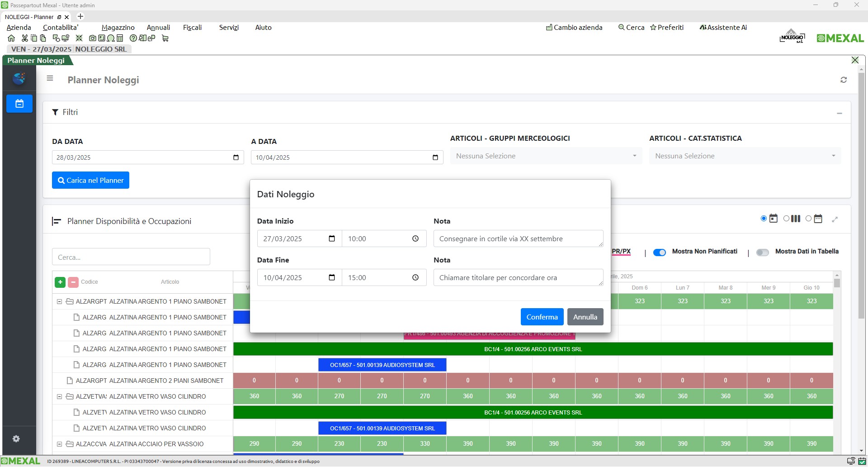Click the home icon in the toolbar

pos(11,38)
